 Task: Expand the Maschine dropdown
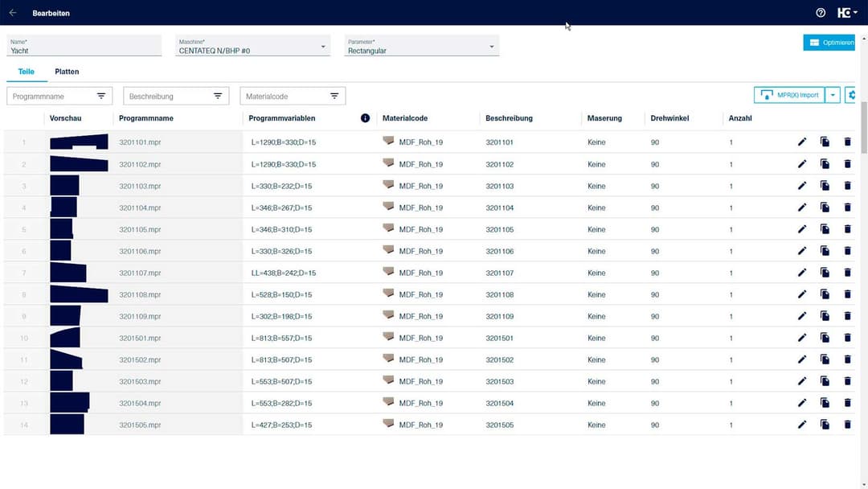click(x=323, y=47)
